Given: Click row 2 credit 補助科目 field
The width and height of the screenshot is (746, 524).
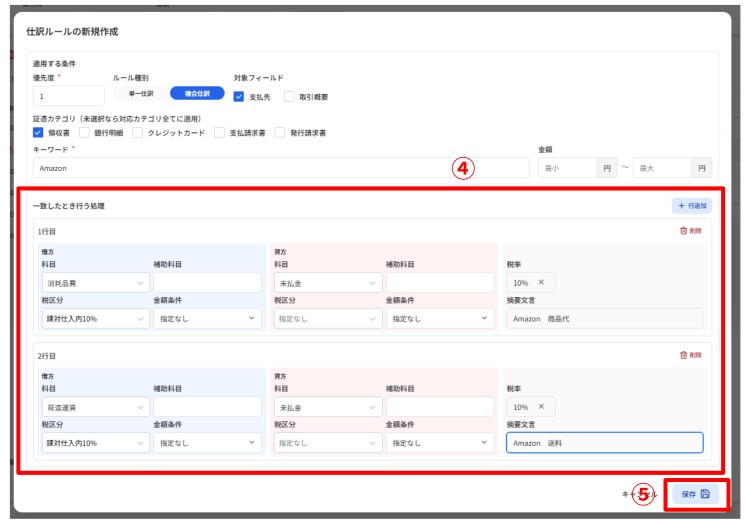Looking at the screenshot, I should coord(440,407).
